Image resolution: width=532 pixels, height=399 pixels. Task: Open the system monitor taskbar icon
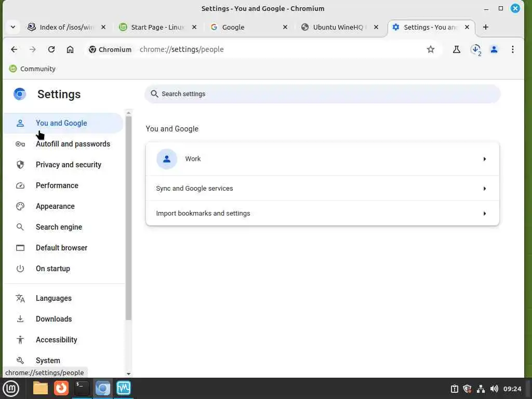point(124,389)
